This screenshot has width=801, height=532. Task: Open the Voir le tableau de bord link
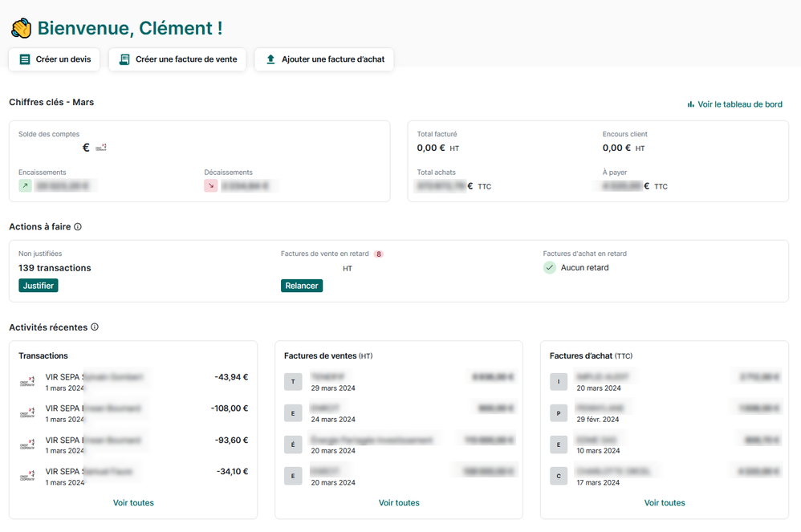point(739,104)
